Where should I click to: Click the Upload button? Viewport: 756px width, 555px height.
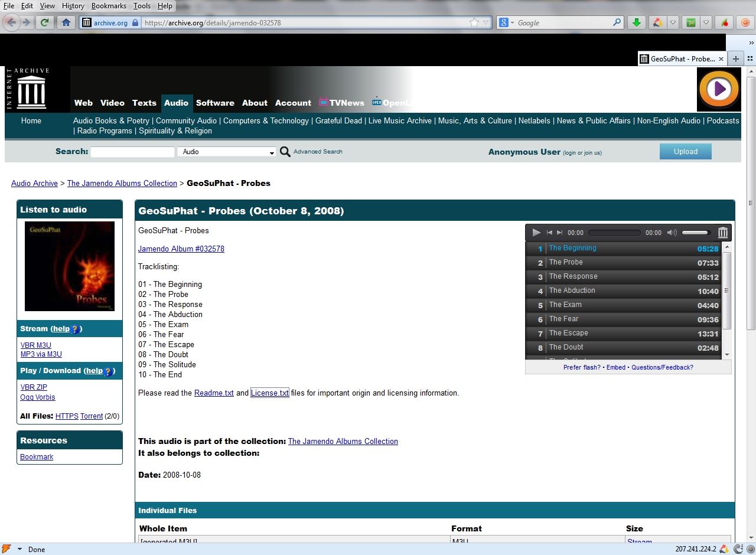click(685, 152)
